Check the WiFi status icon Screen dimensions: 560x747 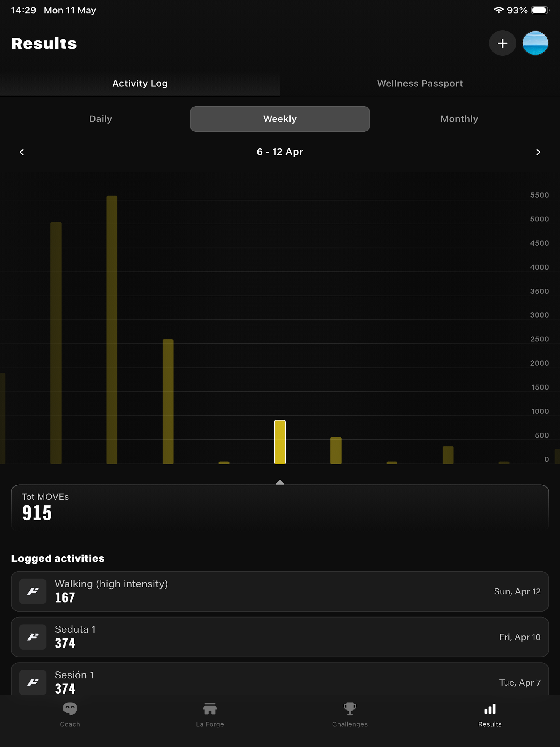[498, 10]
